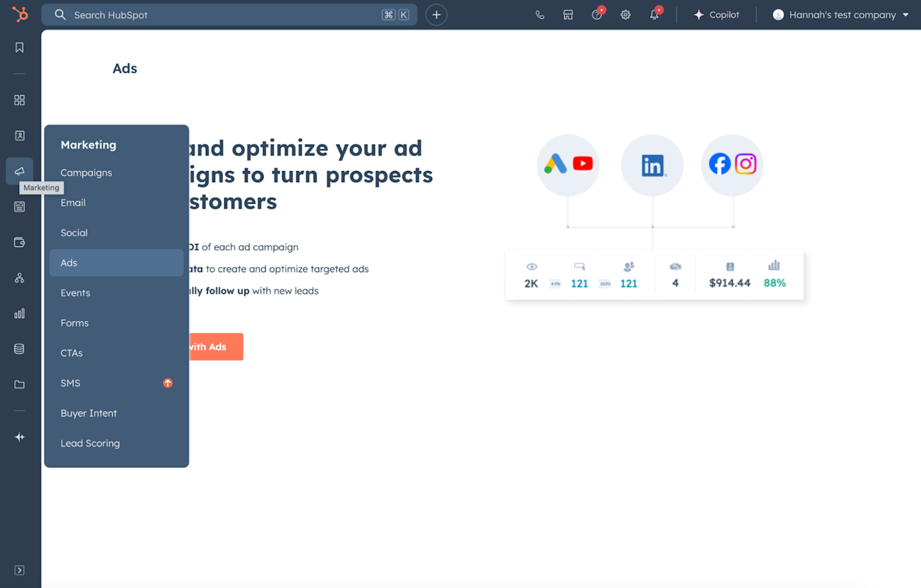The height and width of the screenshot is (588, 921).
Task: Click the ROI bar chart icon
Action: tap(774, 265)
